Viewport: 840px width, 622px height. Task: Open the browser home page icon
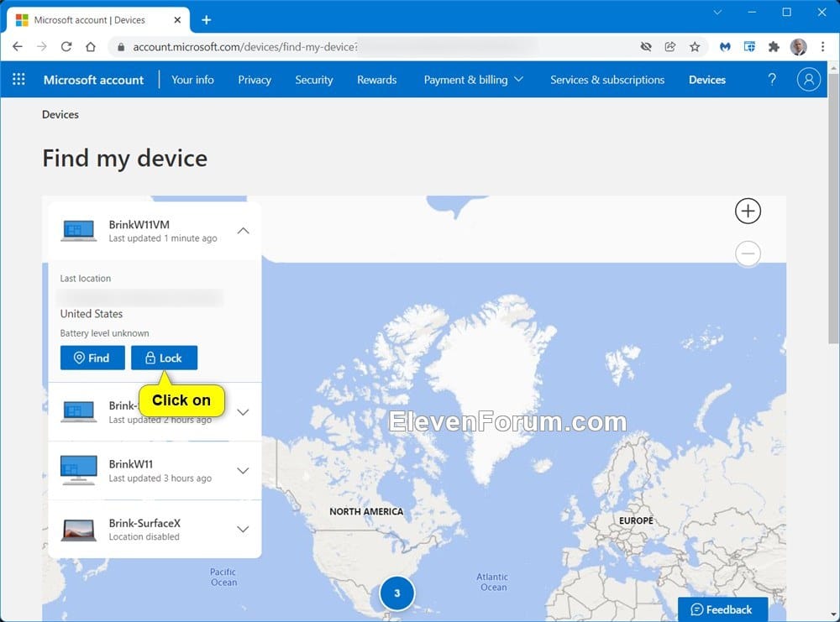point(91,47)
